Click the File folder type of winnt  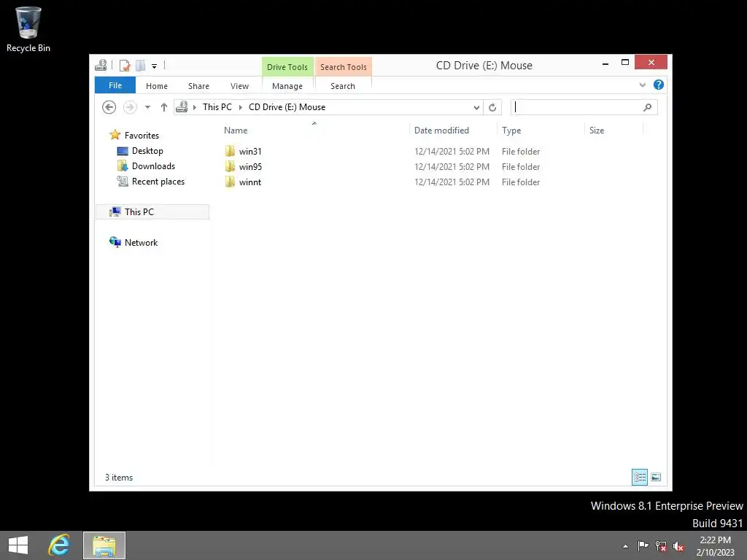(521, 182)
